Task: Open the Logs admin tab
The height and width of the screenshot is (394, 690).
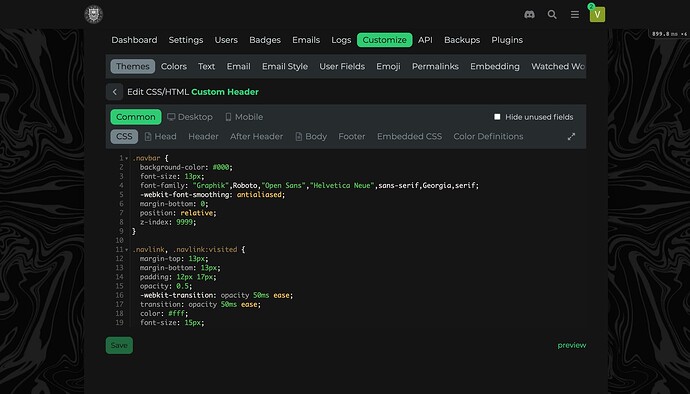Action: pos(341,40)
